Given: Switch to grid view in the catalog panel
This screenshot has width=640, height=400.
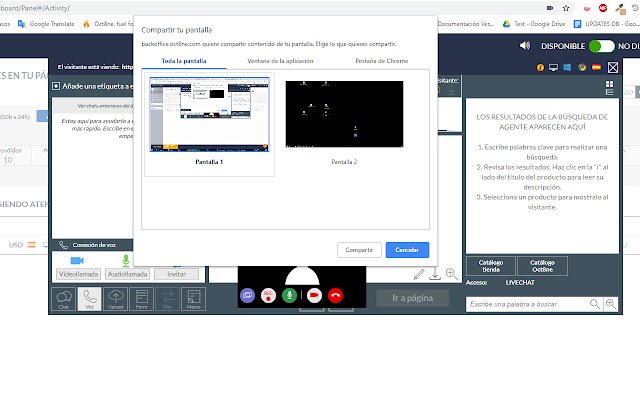Looking at the screenshot, I should pyautogui.click(x=609, y=84).
